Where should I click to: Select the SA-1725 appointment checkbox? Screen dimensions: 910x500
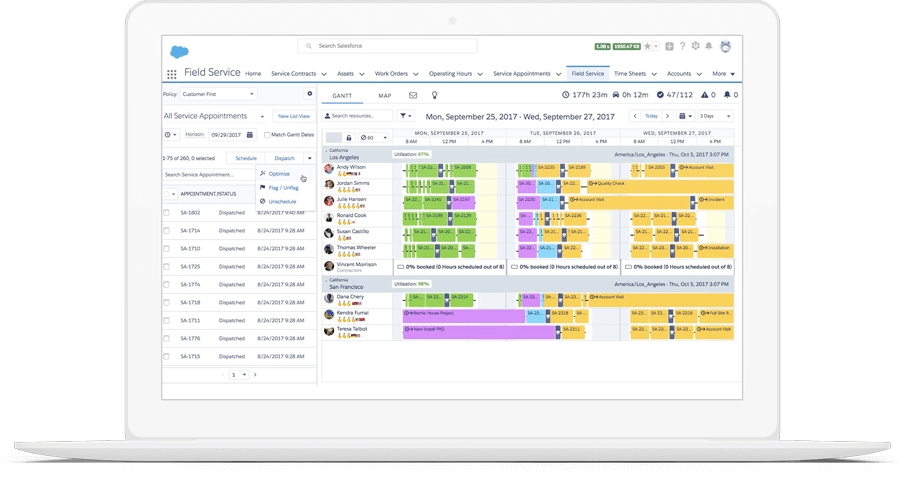point(167,267)
